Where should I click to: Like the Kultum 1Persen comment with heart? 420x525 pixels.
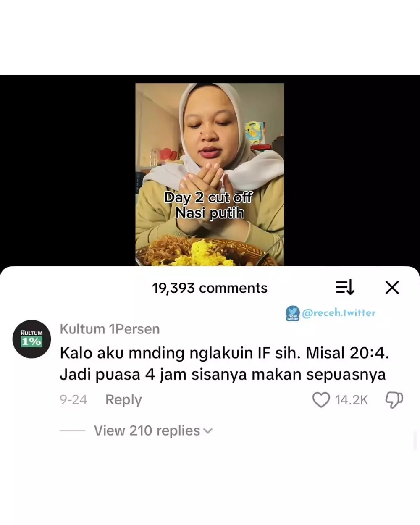coord(321,400)
